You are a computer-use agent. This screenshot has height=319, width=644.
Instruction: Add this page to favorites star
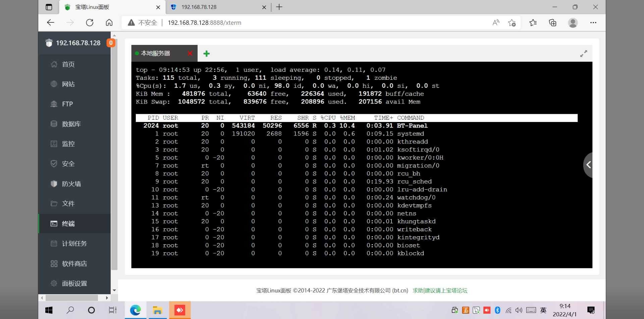click(x=512, y=22)
